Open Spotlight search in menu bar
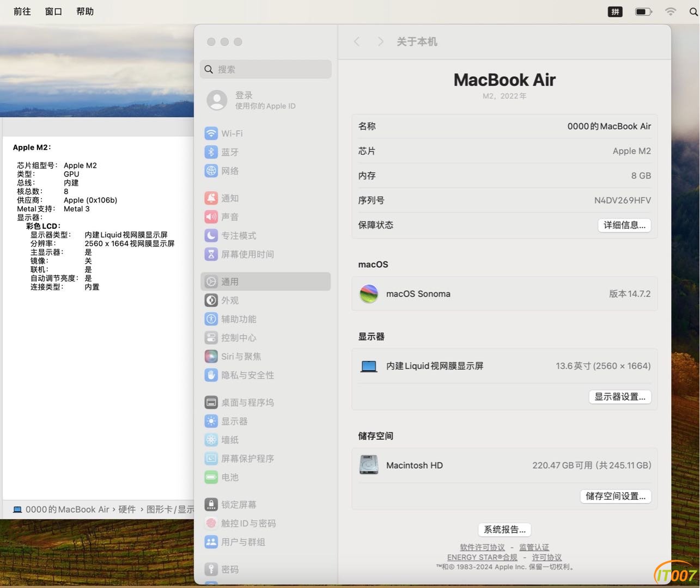 (694, 11)
